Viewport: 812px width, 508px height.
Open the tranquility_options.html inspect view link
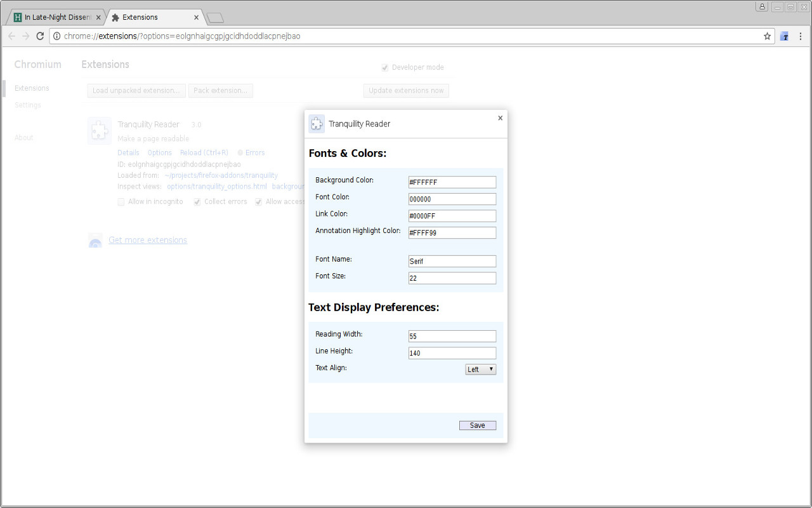[217, 187]
